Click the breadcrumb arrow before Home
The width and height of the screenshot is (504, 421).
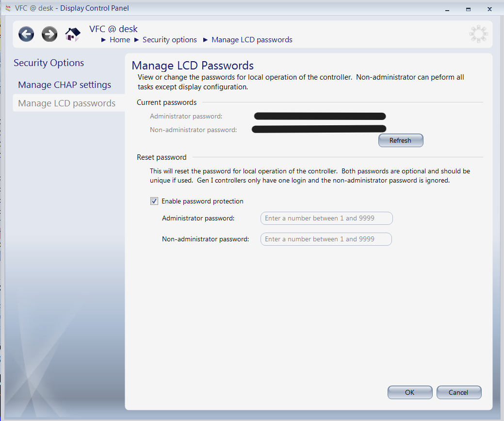(x=104, y=40)
